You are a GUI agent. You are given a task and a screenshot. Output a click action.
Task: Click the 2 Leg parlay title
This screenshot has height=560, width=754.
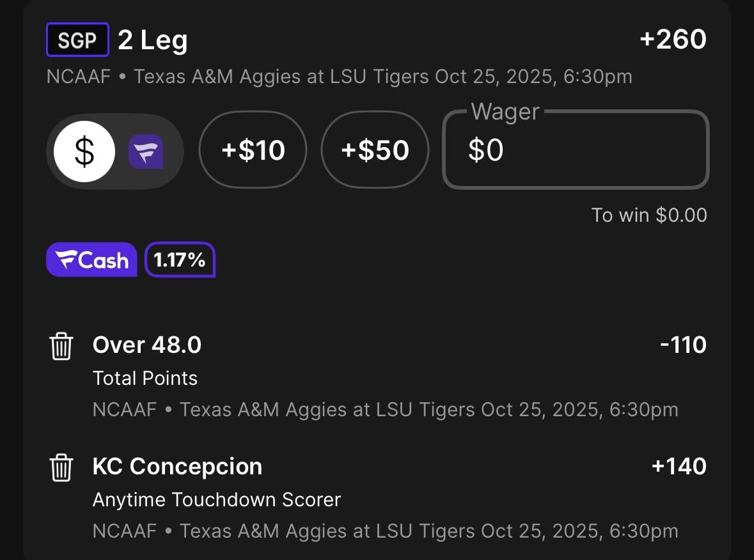coord(153,41)
